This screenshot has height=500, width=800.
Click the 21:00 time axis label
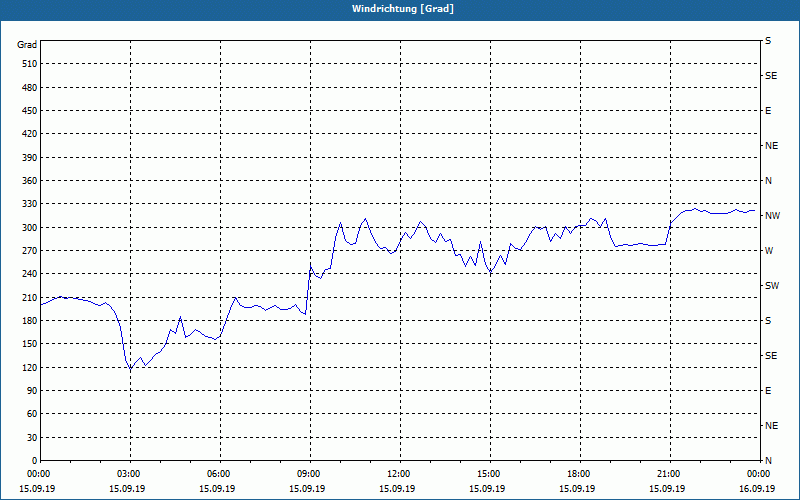668,474
